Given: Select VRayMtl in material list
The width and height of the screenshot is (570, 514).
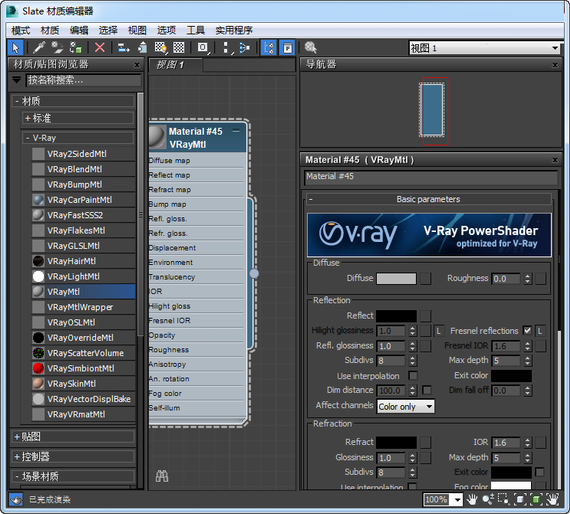Looking at the screenshot, I should pyautogui.click(x=83, y=292).
